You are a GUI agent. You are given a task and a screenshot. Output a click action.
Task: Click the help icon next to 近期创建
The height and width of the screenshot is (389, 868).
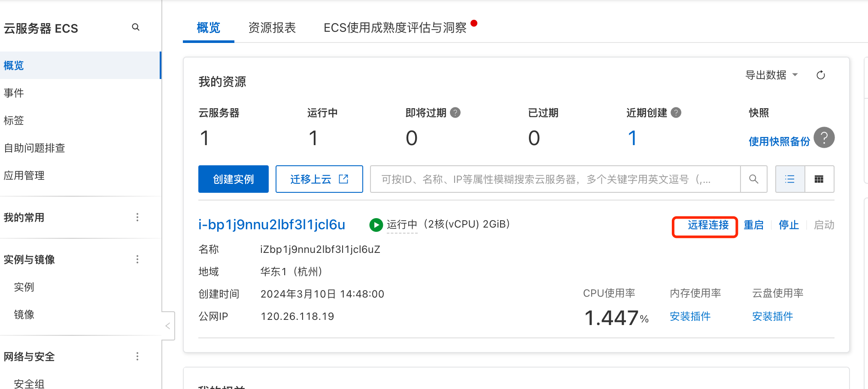coord(676,112)
